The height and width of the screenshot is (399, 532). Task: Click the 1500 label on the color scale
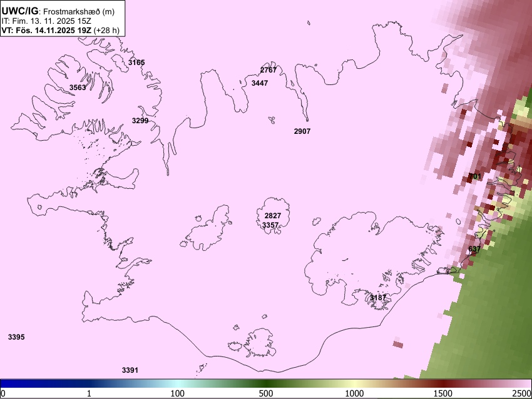[x=443, y=393]
